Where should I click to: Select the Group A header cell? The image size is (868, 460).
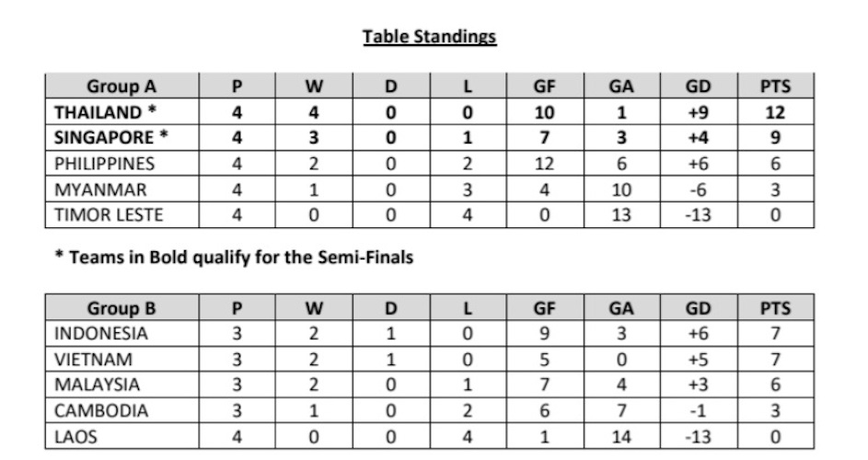click(122, 87)
